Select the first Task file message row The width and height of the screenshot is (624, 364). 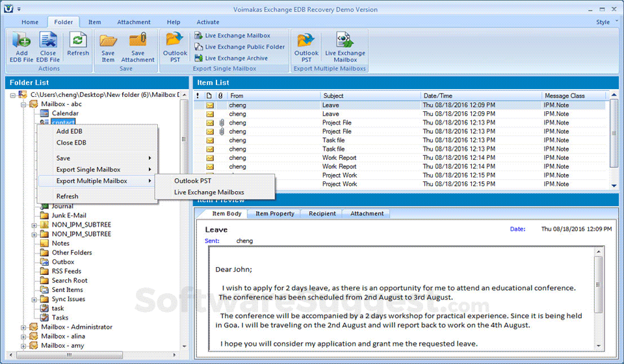coord(401,140)
